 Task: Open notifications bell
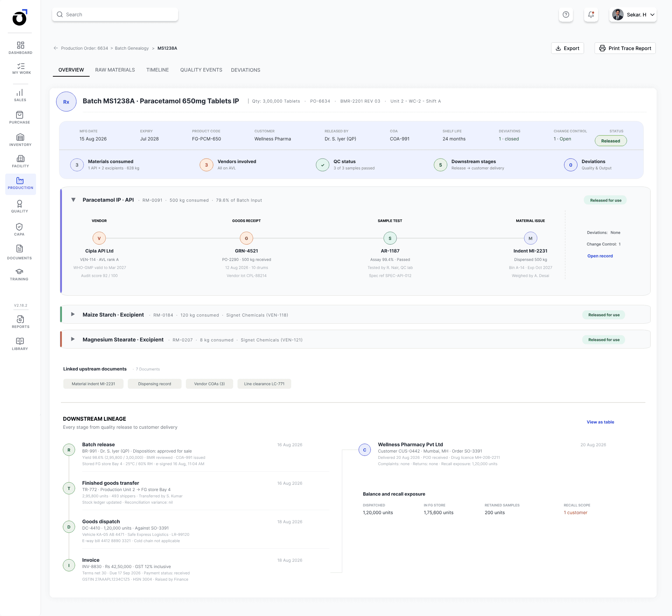coord(591,15)
